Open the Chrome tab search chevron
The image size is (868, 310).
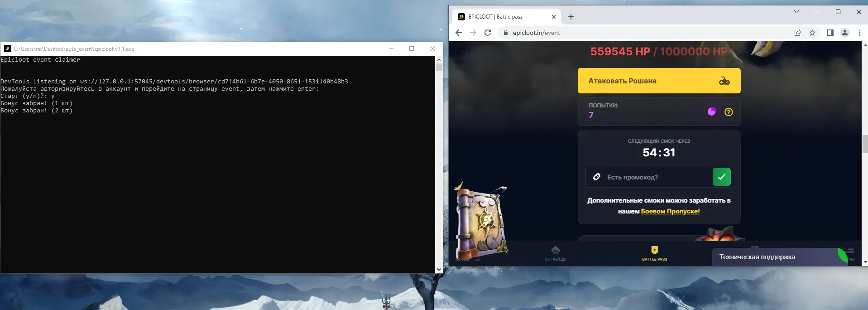[x=796, y=12]
